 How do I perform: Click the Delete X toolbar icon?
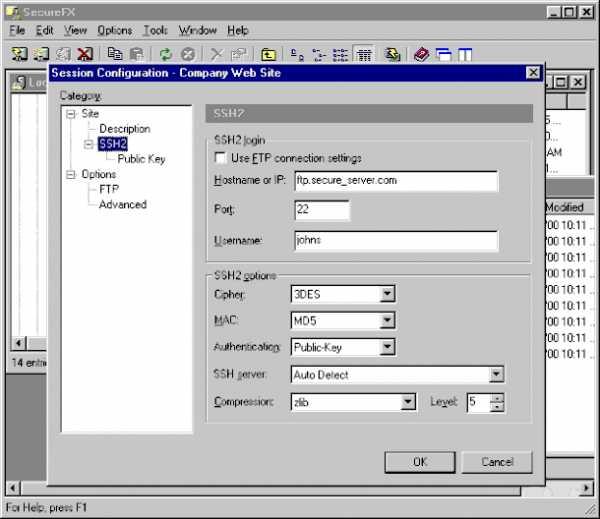217,54
